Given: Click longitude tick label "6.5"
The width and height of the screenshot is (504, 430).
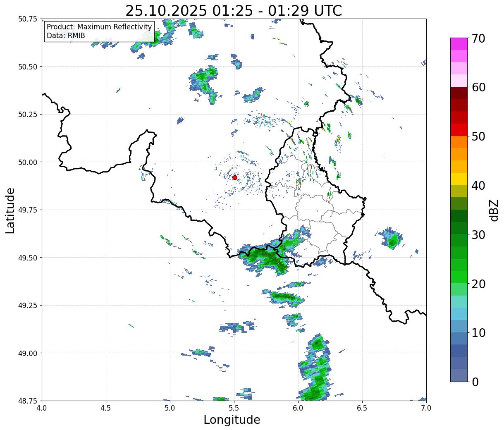Looking at the screenshot, I should click(362, 408).
